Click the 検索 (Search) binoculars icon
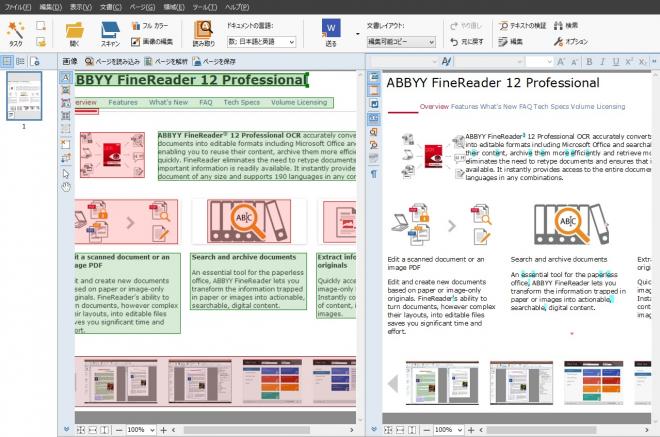The image size is (660, 437). point(566,26)
